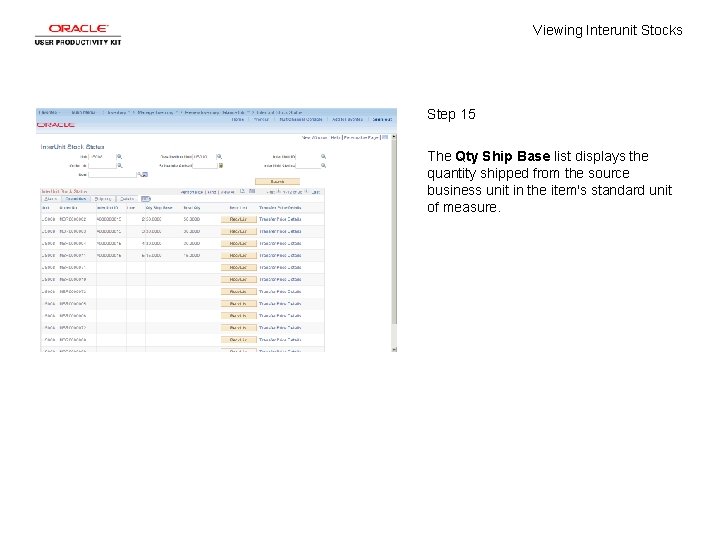Click the grid First link
Viewport: 720px width, 540px height.
[271, 192]
